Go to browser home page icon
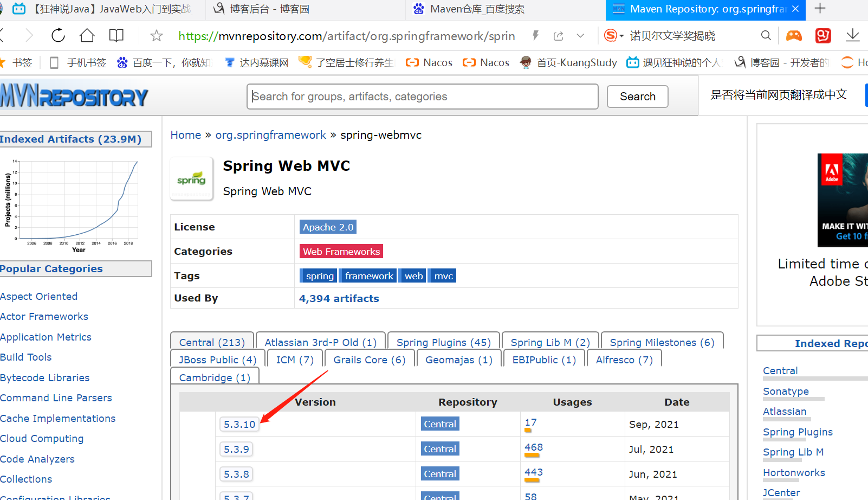 click(87, 36)
